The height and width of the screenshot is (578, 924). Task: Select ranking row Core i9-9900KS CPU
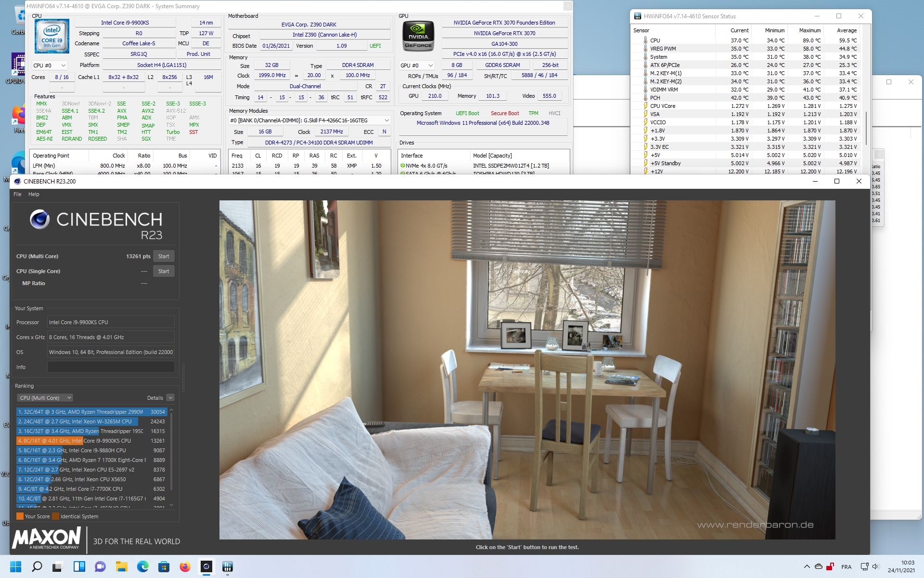pyautogui.click(x=91, y=441)
